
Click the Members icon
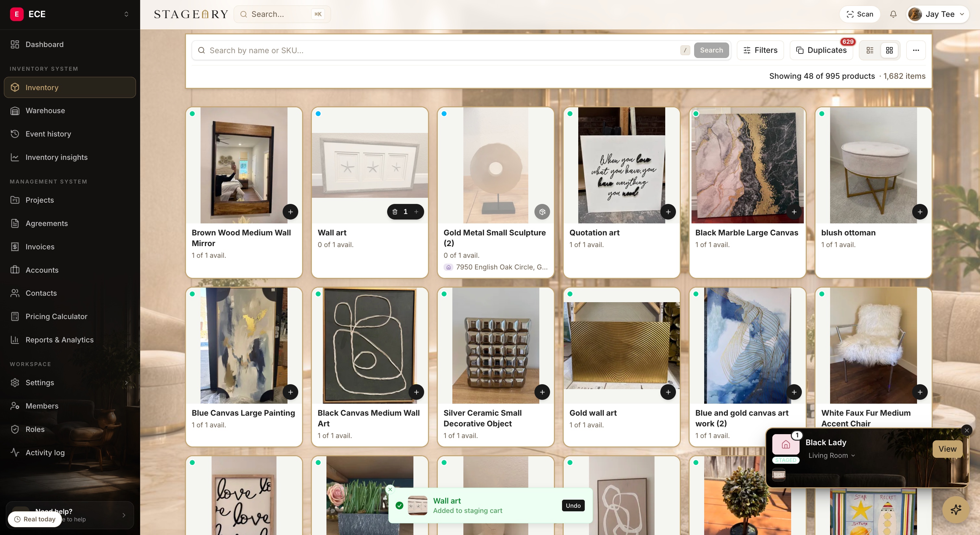[x=15, y=406]
